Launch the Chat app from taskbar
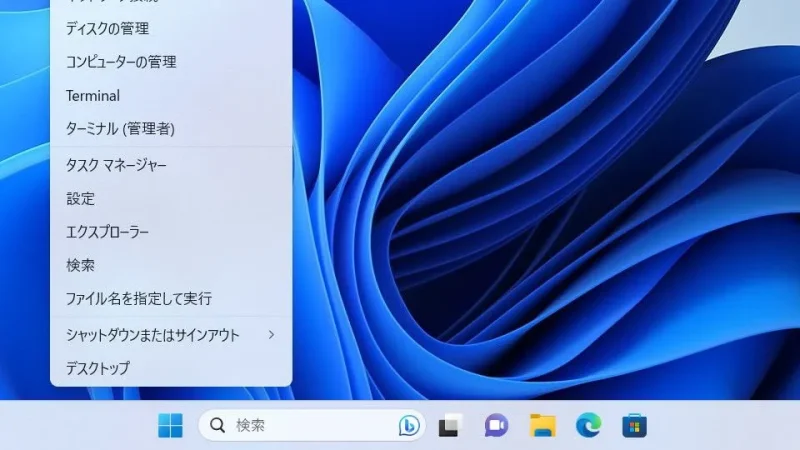 [x=496, y=426]
